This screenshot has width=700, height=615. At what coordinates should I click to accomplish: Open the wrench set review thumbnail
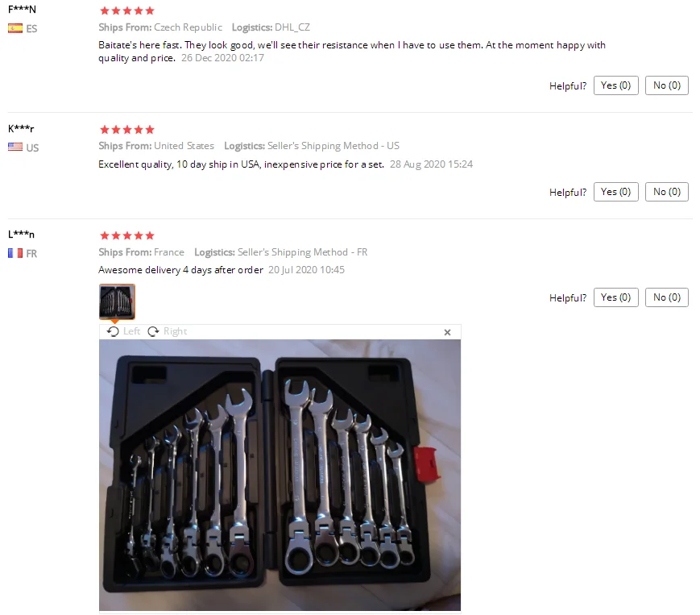pos(117,302)
